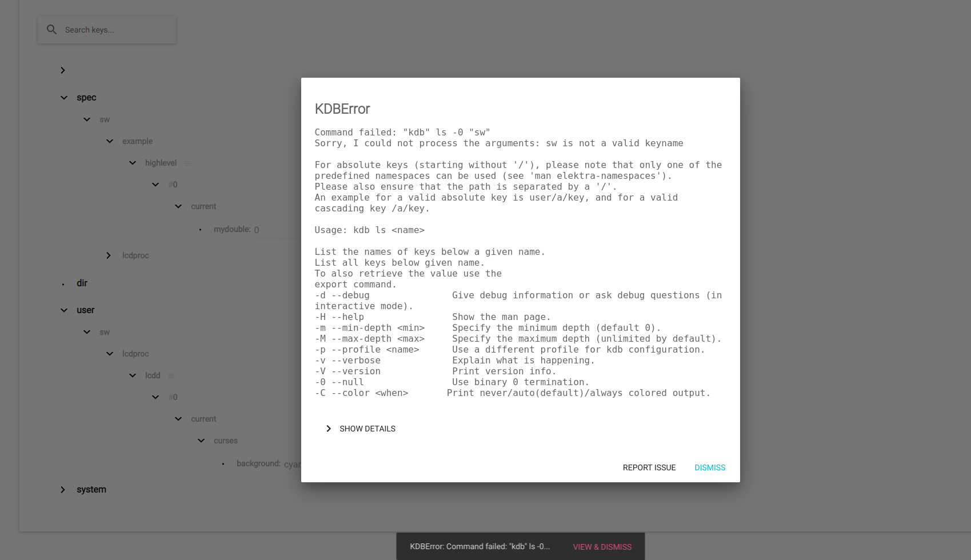
Task: Collapse the #0 chevron under highlevel
Action: click(x=155, y=185)
